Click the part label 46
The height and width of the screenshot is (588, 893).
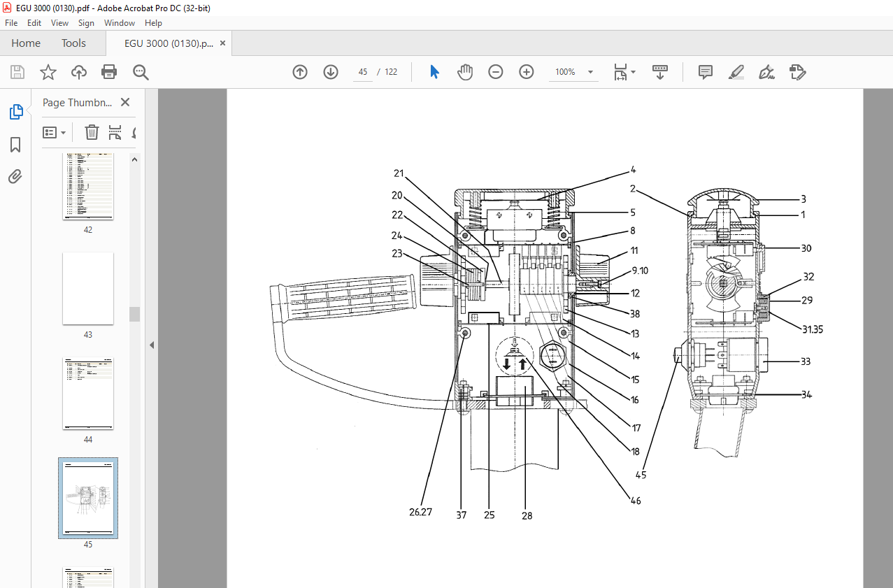point(635,501)
